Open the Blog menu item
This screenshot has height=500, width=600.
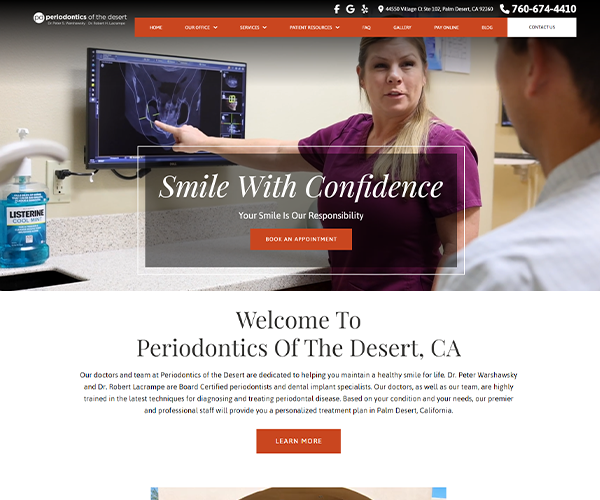pos(487,28)
